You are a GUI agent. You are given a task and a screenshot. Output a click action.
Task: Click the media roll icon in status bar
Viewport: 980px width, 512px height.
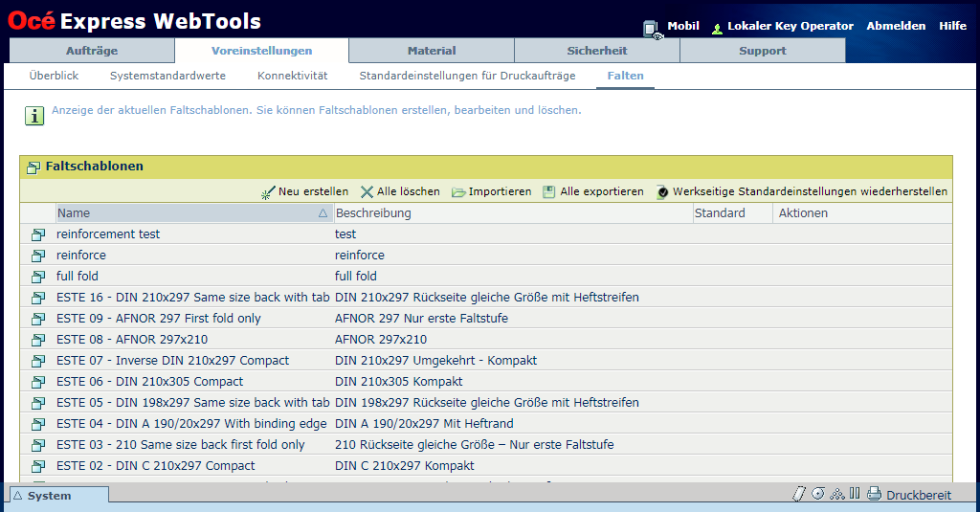[x=818, y=494]
